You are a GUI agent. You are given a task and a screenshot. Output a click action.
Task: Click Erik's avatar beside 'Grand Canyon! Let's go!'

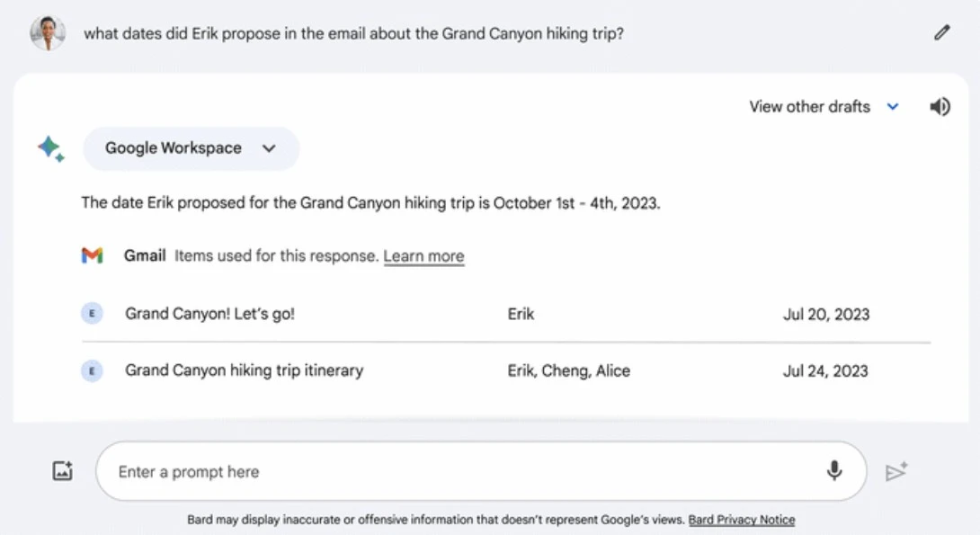(92, 314)
